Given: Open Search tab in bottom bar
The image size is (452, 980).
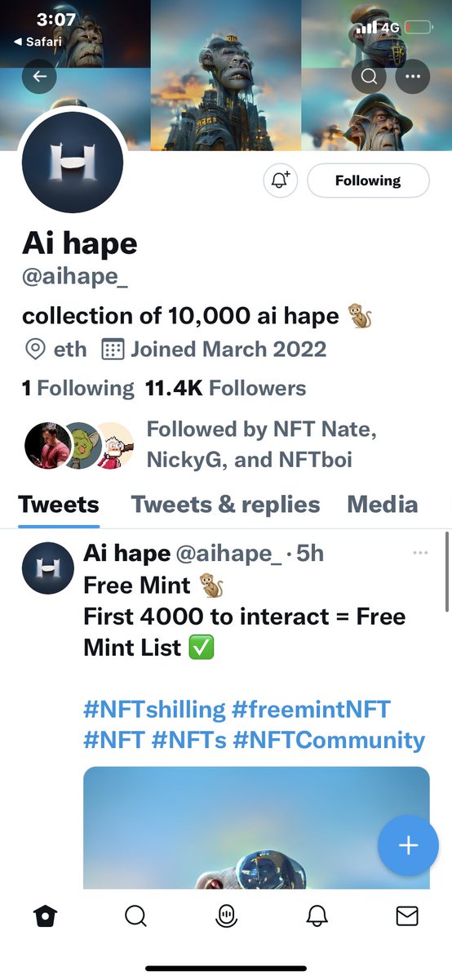Looking at the screenshot, I should click(135, 916).
